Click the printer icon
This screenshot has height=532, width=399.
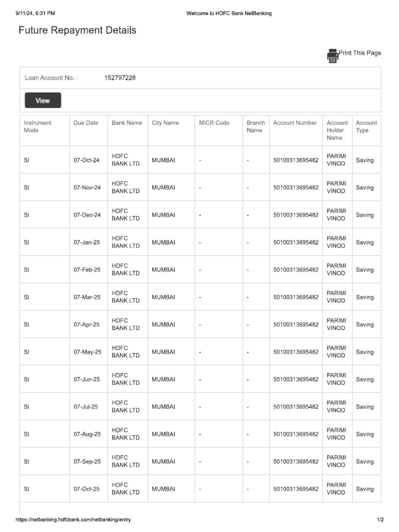point(332,55)
